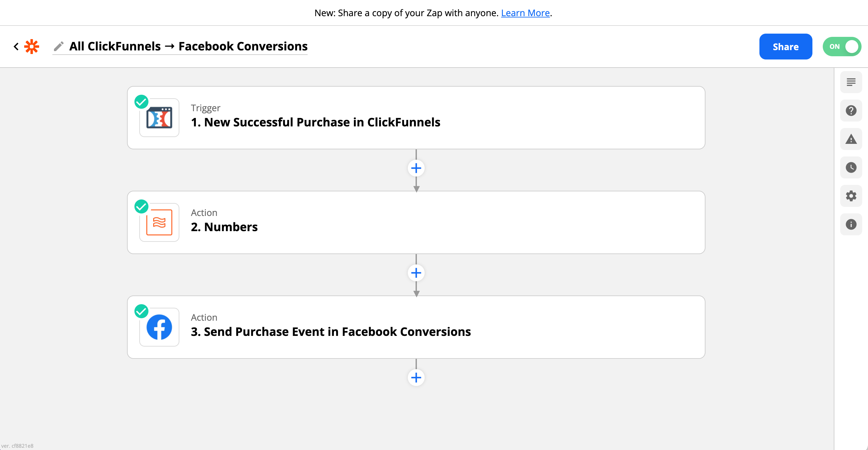Open Zap settings gear icon
This screenshot has height=450, width=868.
(851, 196)
